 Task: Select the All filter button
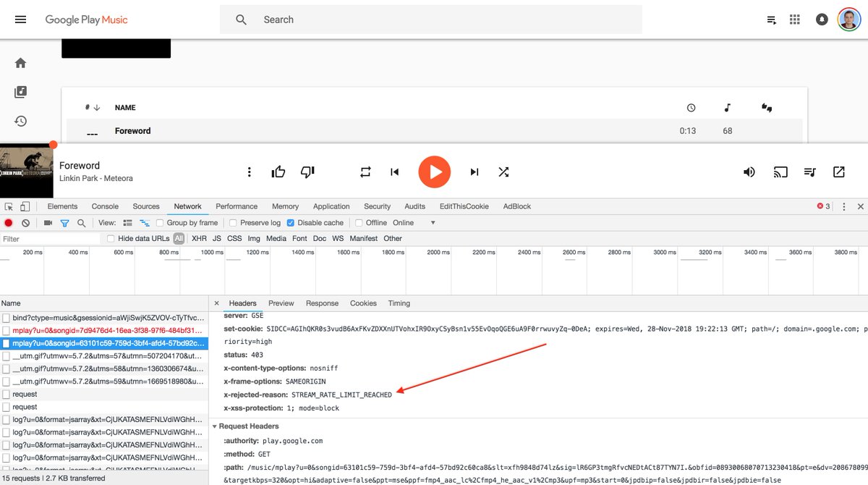pos(179,238)
